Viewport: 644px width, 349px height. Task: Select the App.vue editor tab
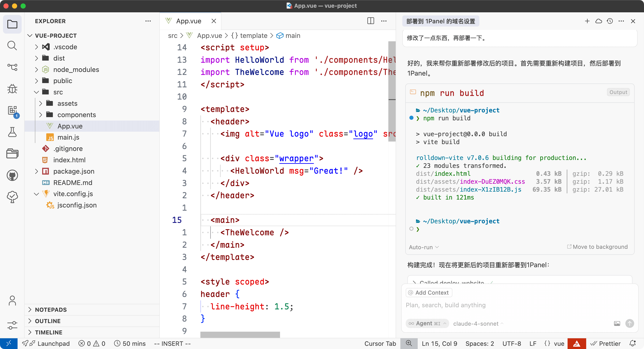click(188, 21)
